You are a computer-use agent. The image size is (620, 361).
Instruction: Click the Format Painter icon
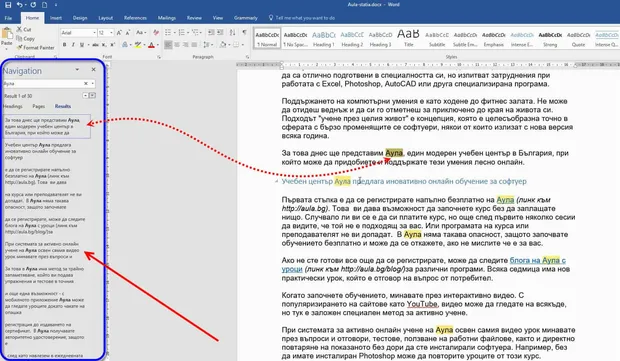pos(19,47)
